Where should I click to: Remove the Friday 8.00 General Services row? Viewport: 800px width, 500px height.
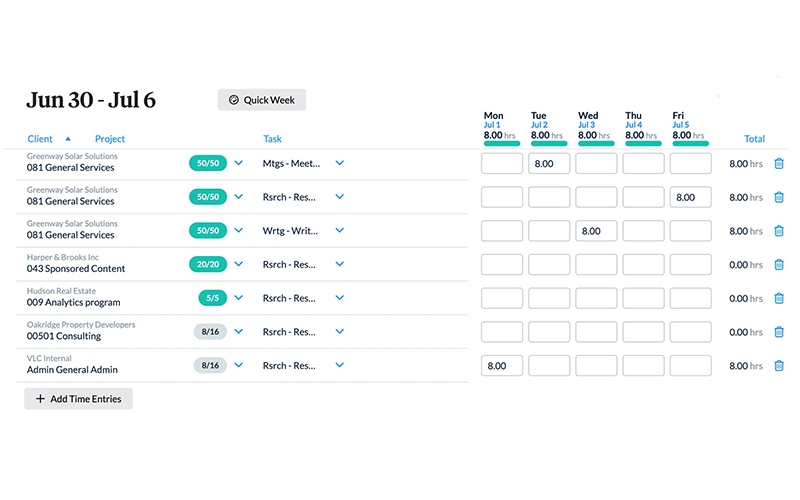click(779, 198)
